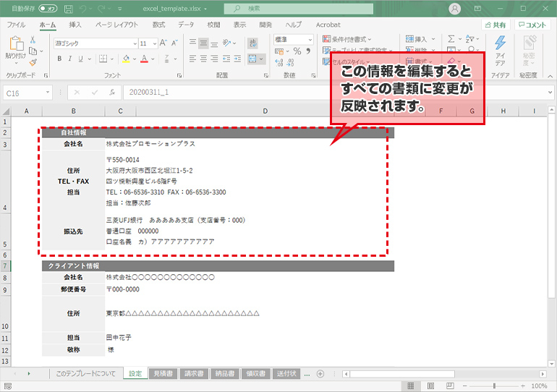The width and height of the screenshot is (557, 392).
Task: Click the 共有 share button
Action: [x=496, y=25]
